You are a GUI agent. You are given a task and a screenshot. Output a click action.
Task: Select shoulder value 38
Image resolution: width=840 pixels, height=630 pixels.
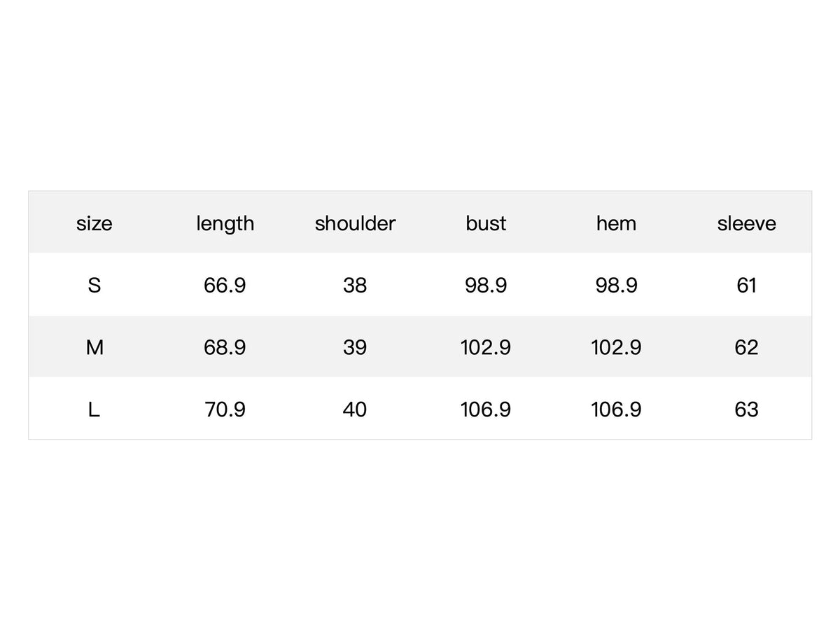pos(355,286)
